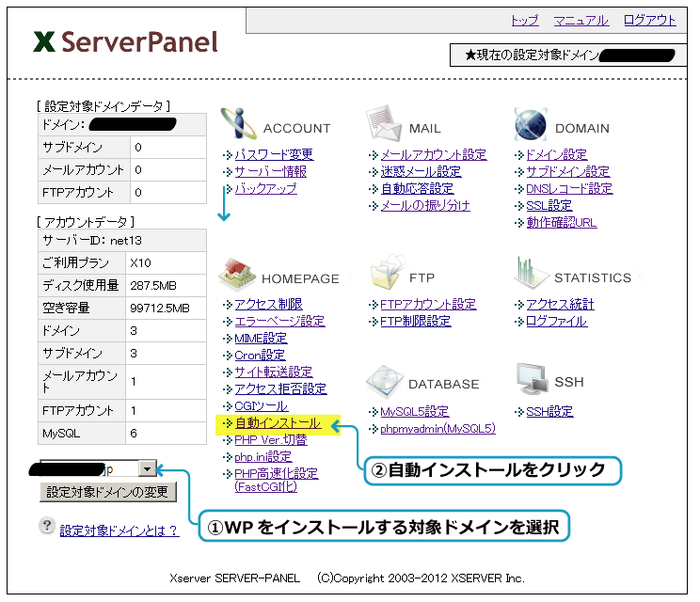
Task: Open the アクセス制限 link
Action: click(268, 305)
